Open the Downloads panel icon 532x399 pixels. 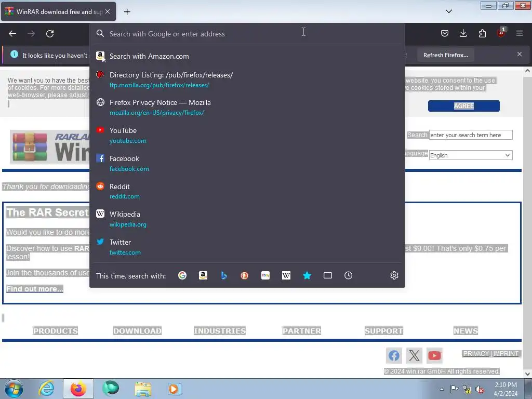point(463,33)
